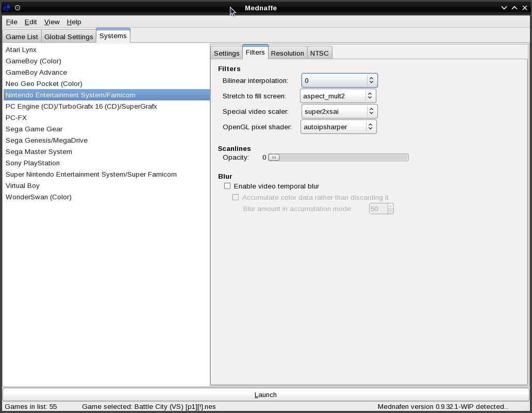Click the Launch button

(265, 394)
